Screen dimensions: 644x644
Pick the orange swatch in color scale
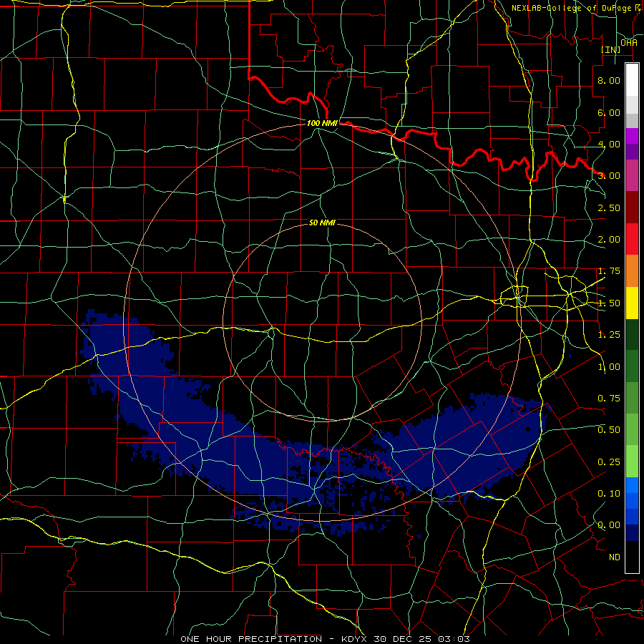pos(632,271)
